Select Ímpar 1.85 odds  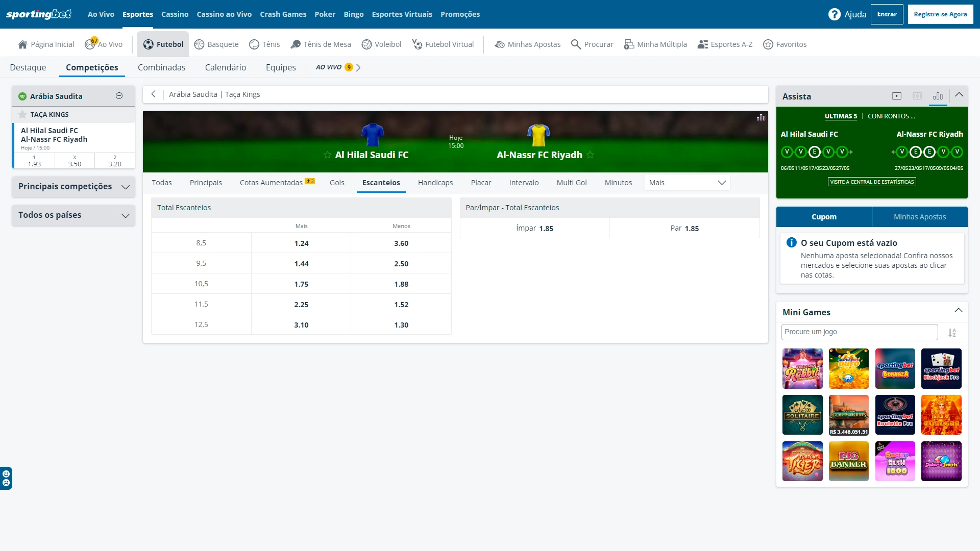534,228
